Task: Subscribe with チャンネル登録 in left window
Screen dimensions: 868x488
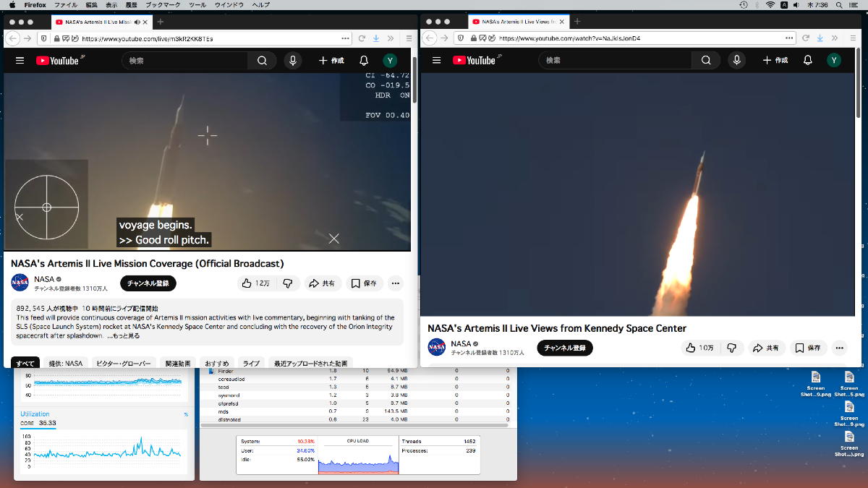Action: pos(148,283)
